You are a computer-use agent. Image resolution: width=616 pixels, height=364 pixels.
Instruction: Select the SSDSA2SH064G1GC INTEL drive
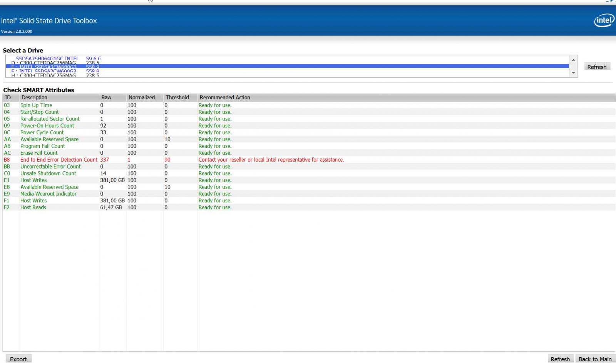[x=287, y=58]
